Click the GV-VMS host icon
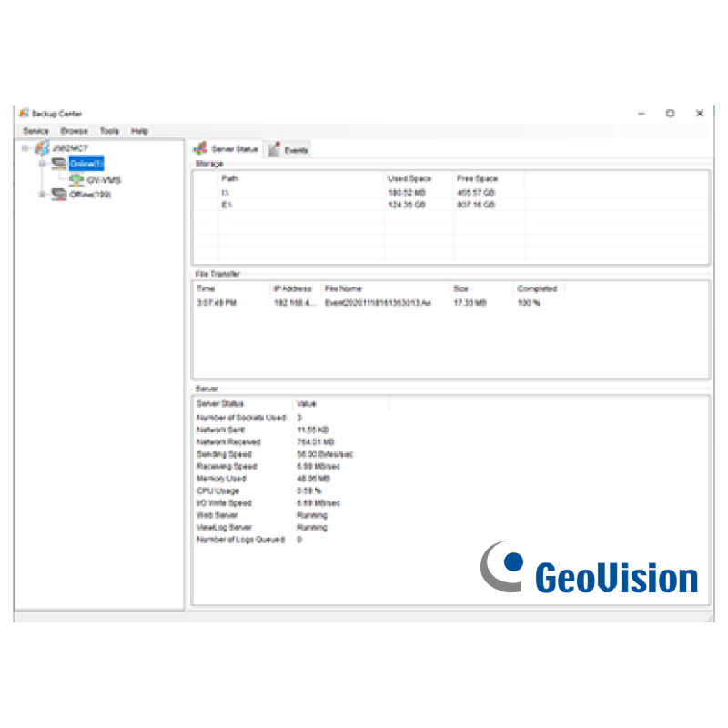This screenshot has height=728, width=728. click(76, 180)
